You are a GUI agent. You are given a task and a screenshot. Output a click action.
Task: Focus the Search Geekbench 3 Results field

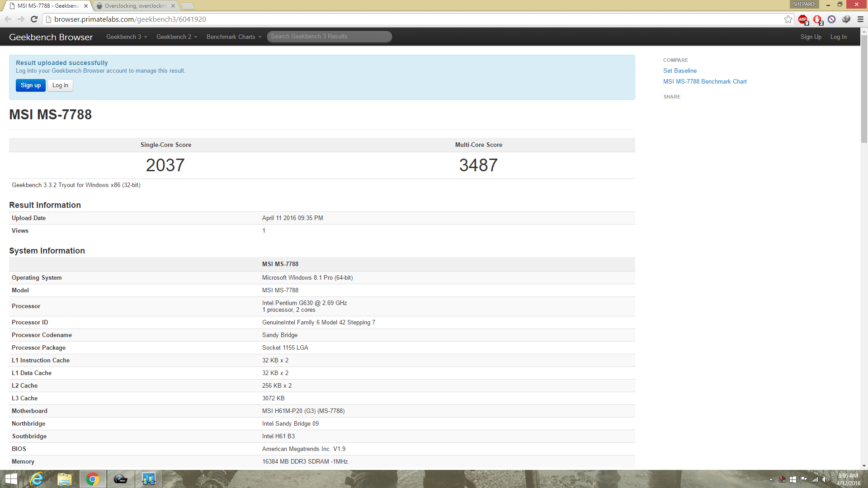(x=329, y=37)
